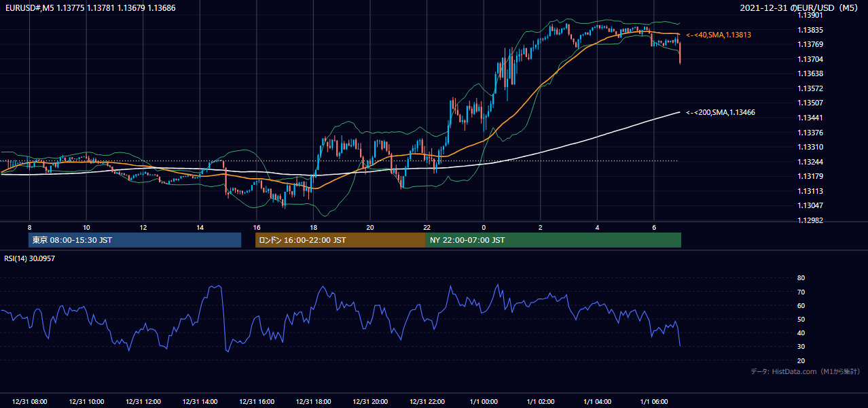Viewport: 868px width, 408px height.
Task: Click the 12/31 14:00 time label
Action: click(200, 402)
